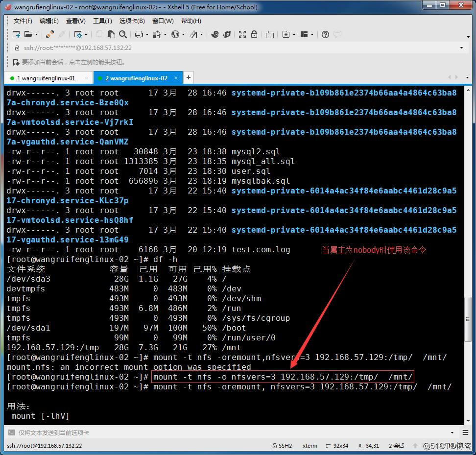Expand the Open folder dropdown arrow
476x455 pixels.
(36, 35)
